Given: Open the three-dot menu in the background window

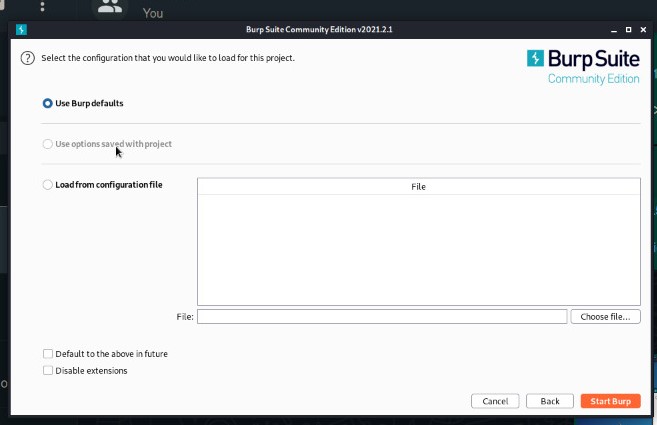Looking at the screenshot, I should click(x=42, y=6).
